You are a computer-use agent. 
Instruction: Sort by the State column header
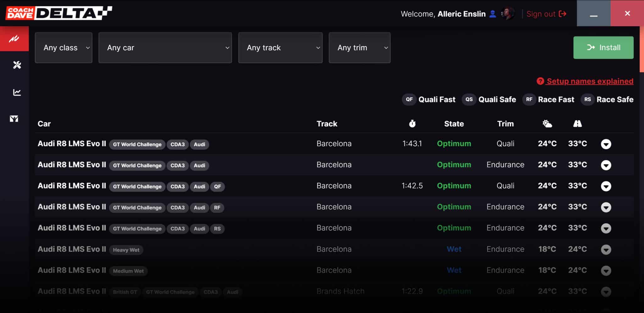(454, 124)
